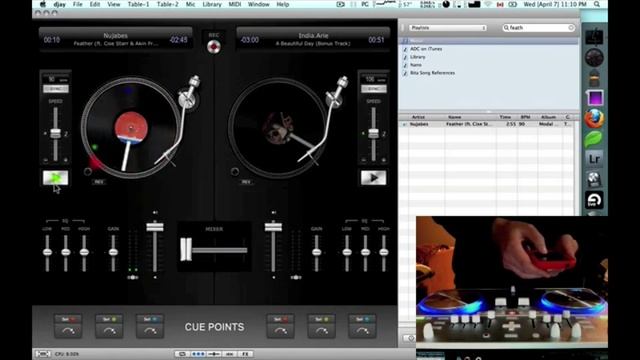
Task: Jump to deck 2 green cue point
Action: click(x=321, y=331)
